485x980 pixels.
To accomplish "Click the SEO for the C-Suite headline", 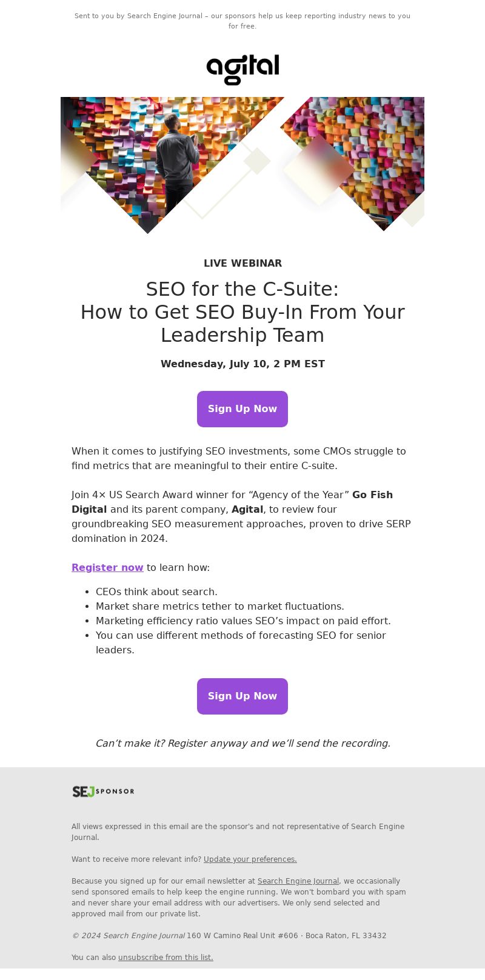I will click(x=242, y=312).
